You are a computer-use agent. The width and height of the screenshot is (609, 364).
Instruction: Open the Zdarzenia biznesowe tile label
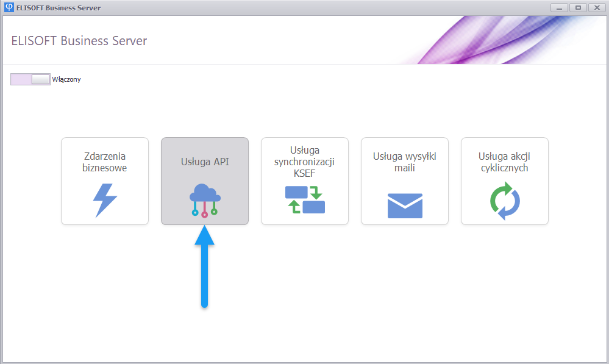105,162
